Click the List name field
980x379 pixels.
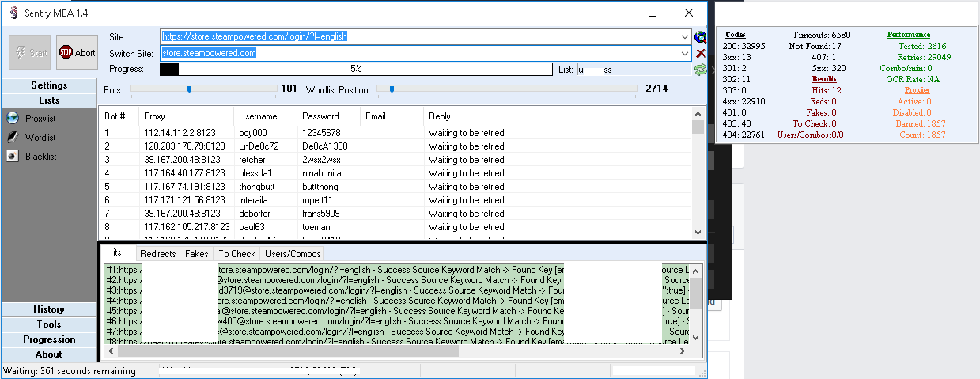pos(633,70)
